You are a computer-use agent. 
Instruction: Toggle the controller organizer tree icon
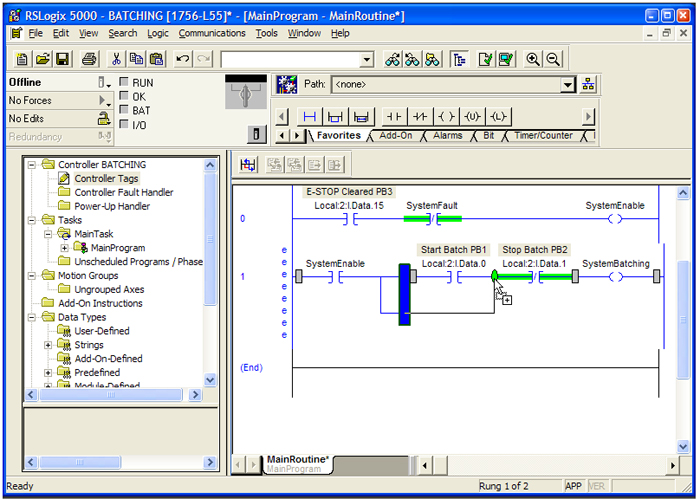(x=459, y=59)
